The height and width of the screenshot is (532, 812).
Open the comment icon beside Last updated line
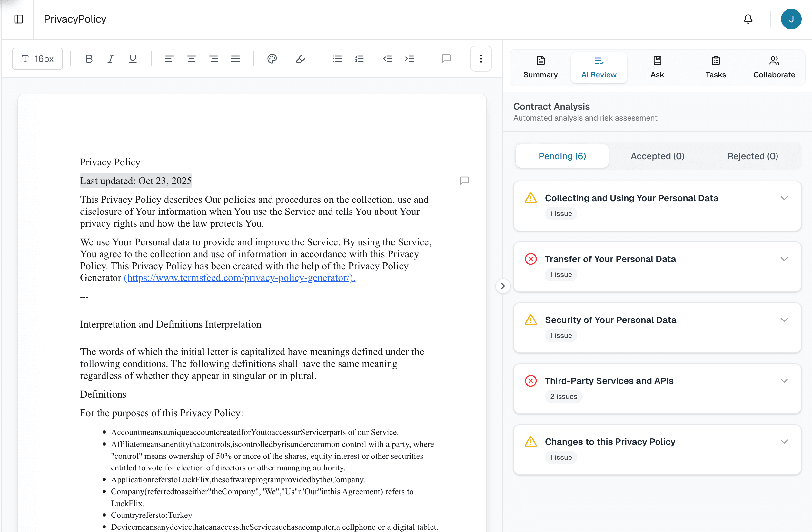point(464,181)
